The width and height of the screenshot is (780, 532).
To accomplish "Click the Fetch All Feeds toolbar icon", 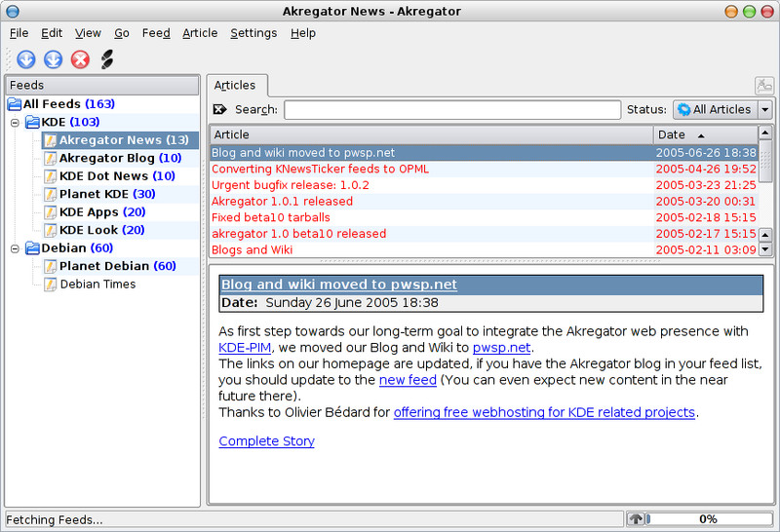I will [x=53, y=59].
